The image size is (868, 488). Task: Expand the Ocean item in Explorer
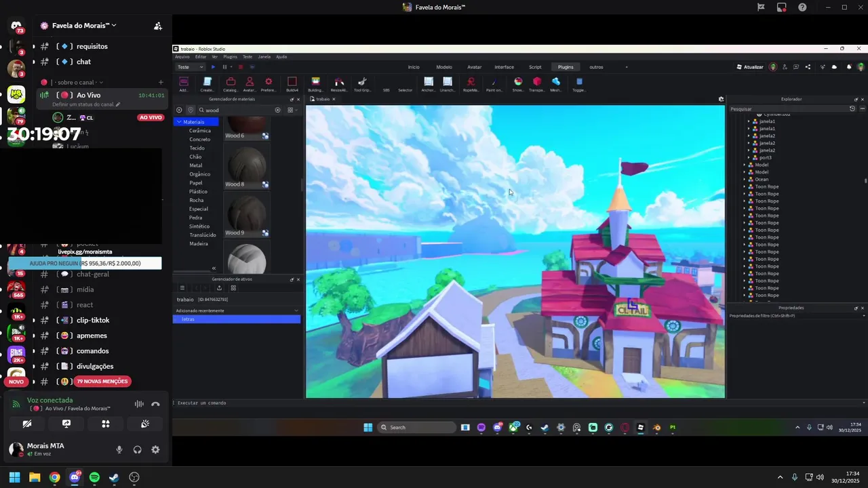(744, 180)
